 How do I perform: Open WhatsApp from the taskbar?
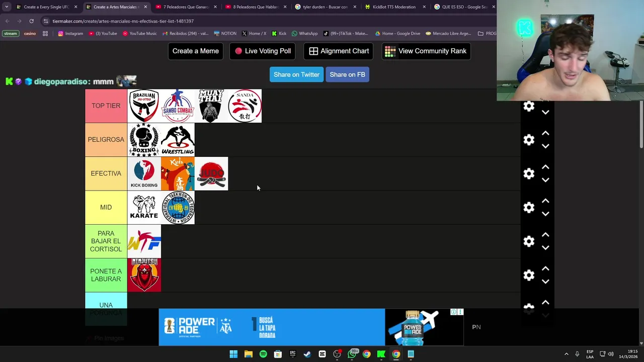click(352, 354)
